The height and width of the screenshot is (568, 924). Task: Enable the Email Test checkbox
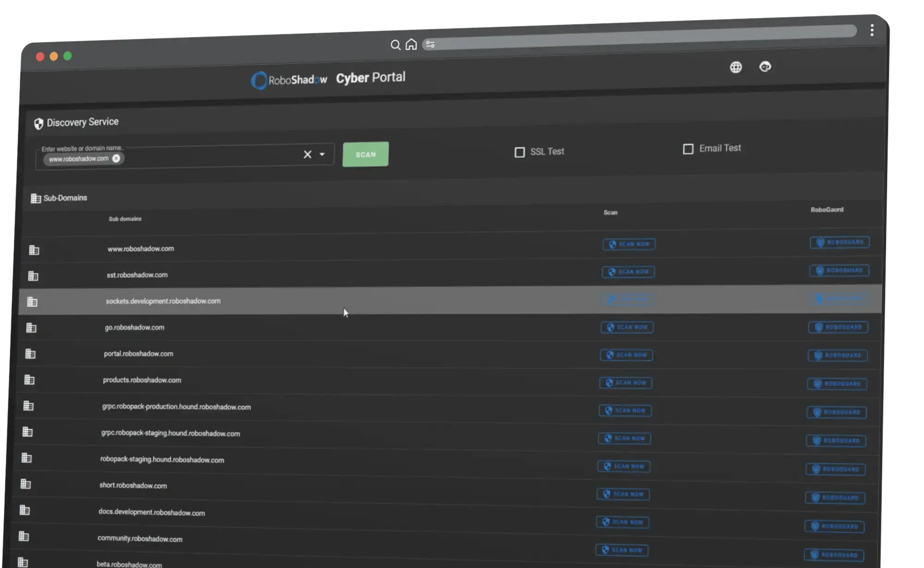click(x=687, y=149)
